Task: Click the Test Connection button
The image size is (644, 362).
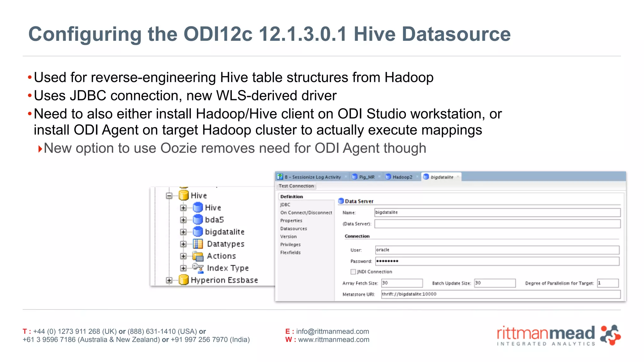Action: 296,186
